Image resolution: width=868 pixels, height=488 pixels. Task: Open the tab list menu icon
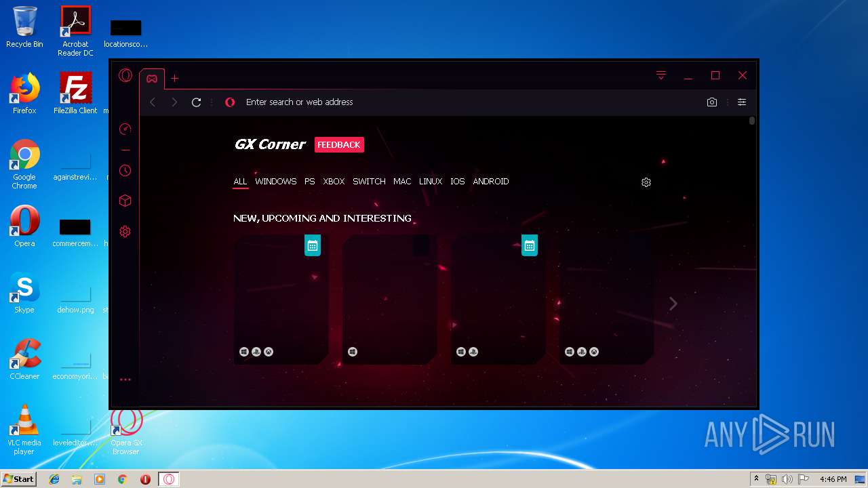[661, 75]
